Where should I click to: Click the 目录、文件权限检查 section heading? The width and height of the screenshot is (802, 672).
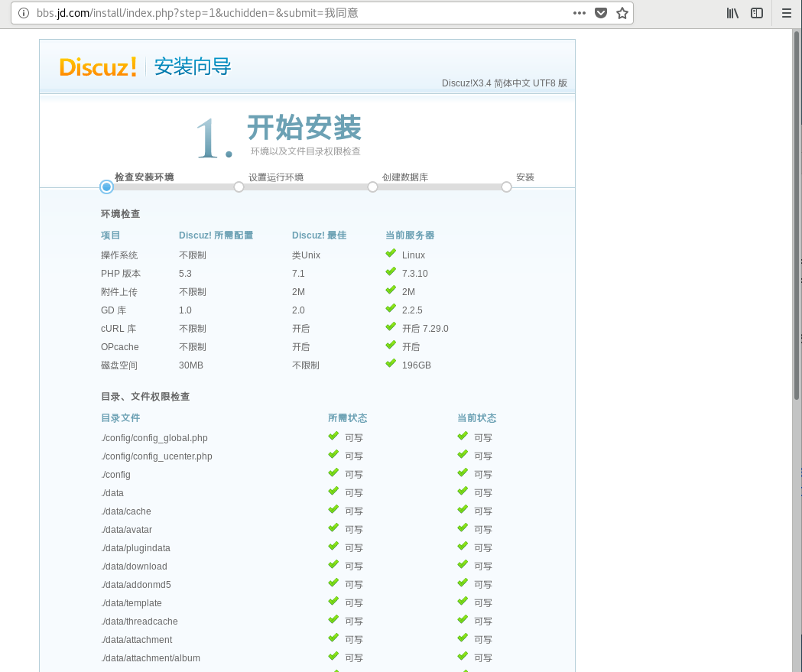tap(145, 396)
